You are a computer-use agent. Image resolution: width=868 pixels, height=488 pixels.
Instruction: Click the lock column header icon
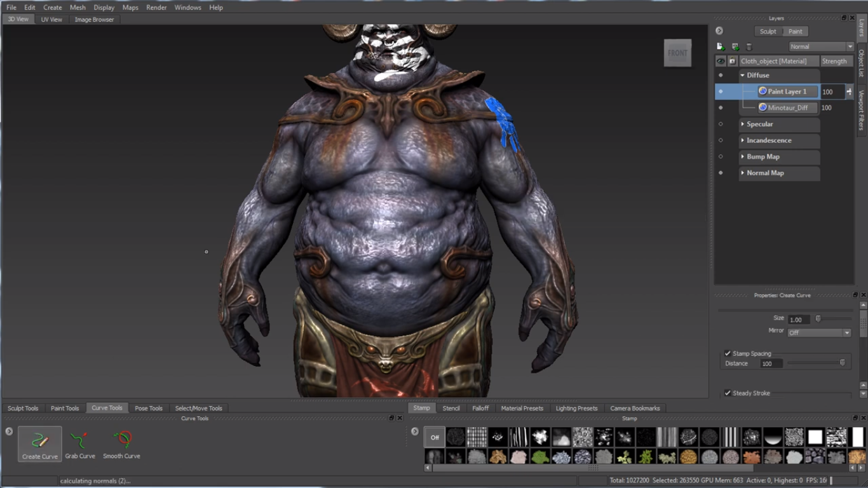coord(732,61)
